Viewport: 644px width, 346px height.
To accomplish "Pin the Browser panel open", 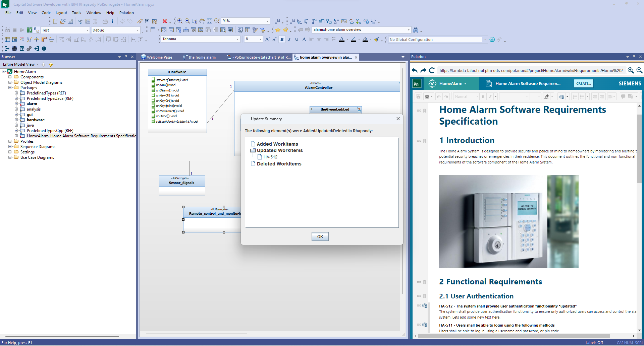I will (x=126, y=57).
